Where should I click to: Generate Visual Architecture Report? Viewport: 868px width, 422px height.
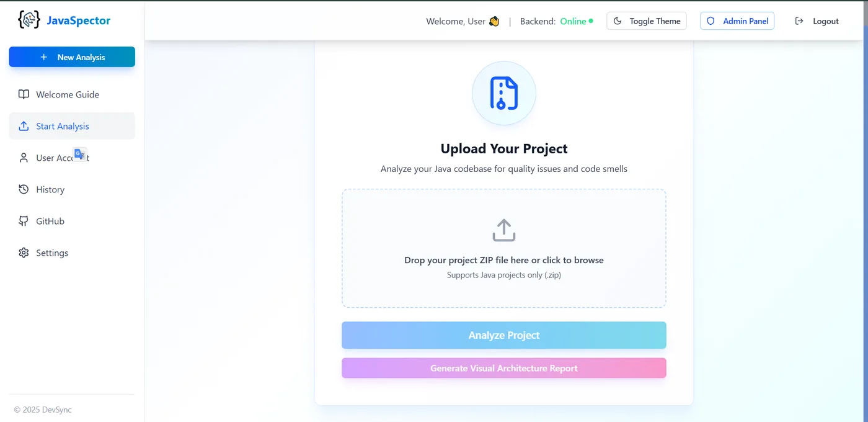[x=504, y=368]
